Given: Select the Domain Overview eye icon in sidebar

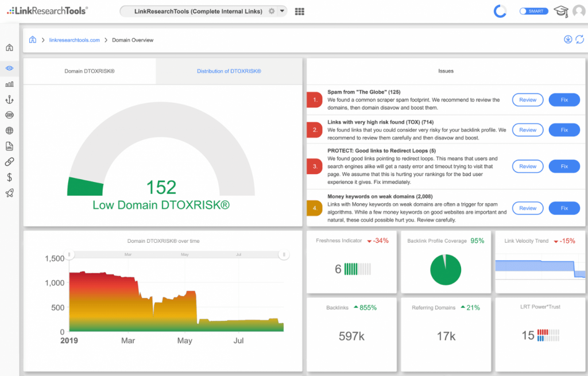Looking at the screenshot, I should click(9, 68).
